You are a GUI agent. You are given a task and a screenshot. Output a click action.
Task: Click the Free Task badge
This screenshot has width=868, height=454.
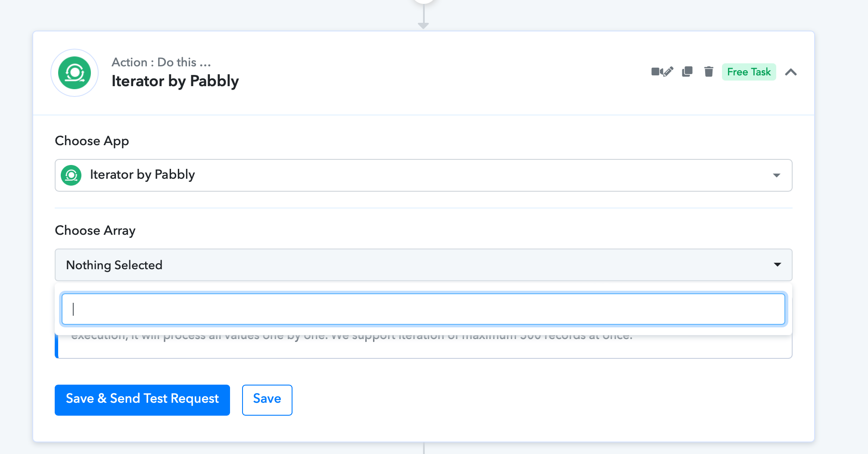click(749, 72)
